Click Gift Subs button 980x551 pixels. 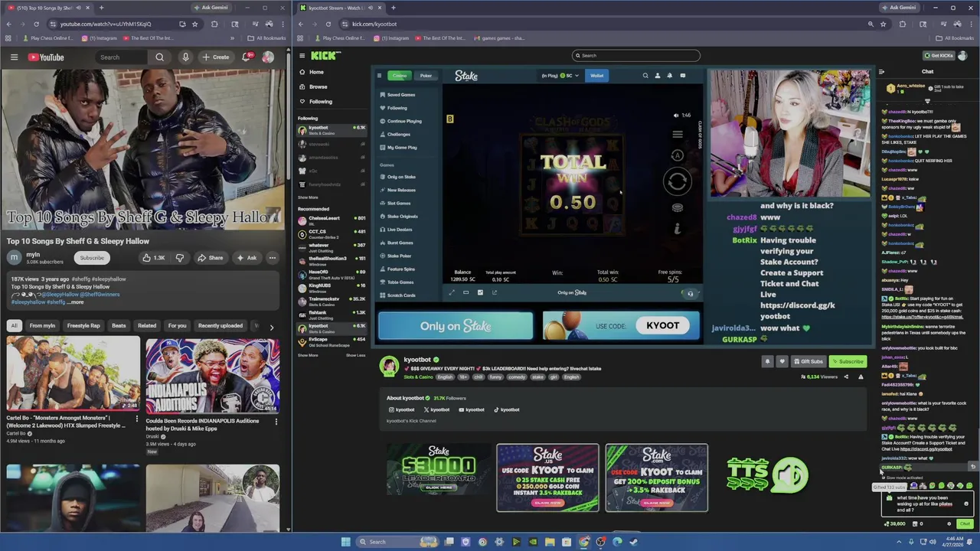click(x=808, y=361)
